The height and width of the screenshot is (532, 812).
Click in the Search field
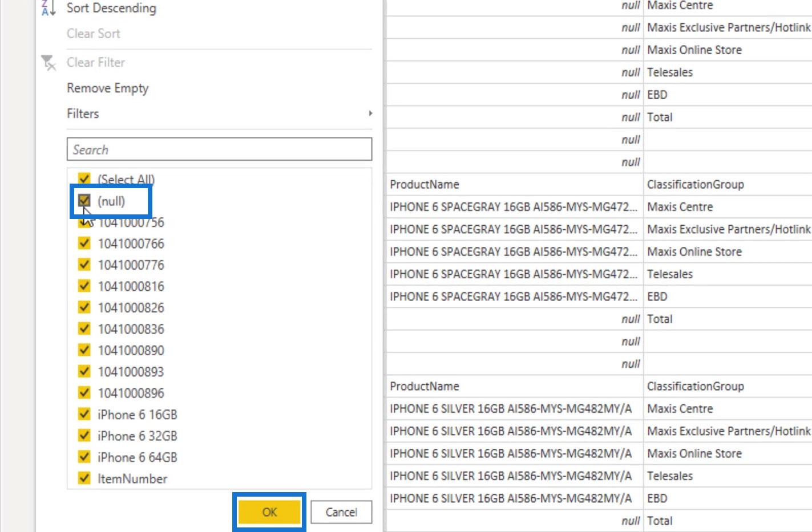(219, 149)
